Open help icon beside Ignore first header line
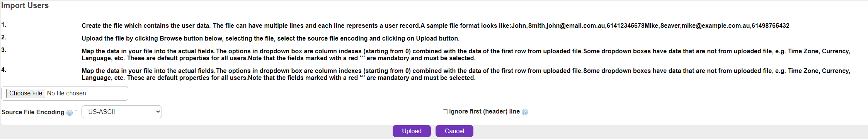 tap(525, 112)
